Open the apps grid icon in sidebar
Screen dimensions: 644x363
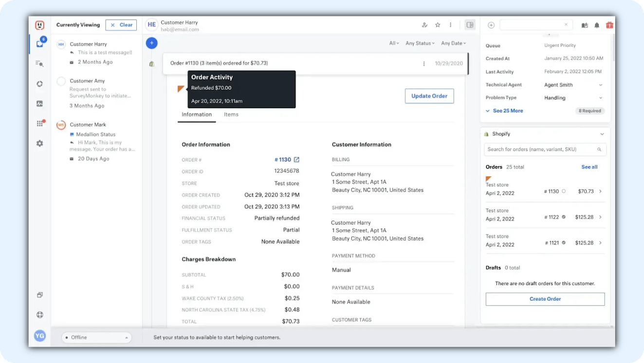pyautogui.click(x=40, y=123)
